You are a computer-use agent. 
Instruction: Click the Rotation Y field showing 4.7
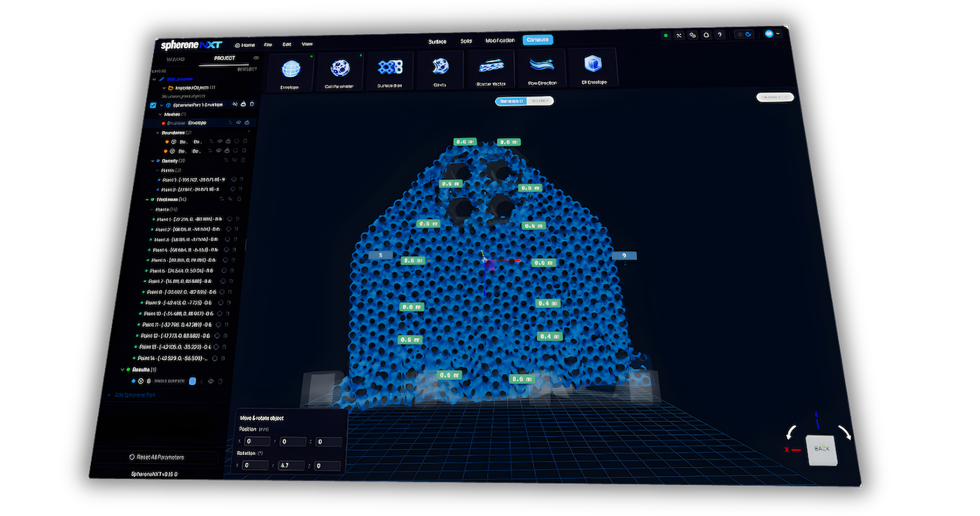[x=291, y=465]
